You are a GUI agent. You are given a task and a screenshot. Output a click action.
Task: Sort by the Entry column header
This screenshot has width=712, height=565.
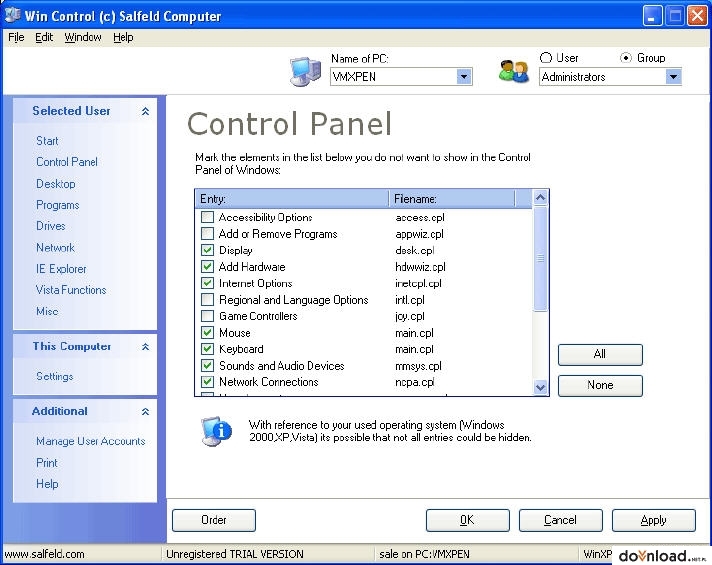click(293, 199)
